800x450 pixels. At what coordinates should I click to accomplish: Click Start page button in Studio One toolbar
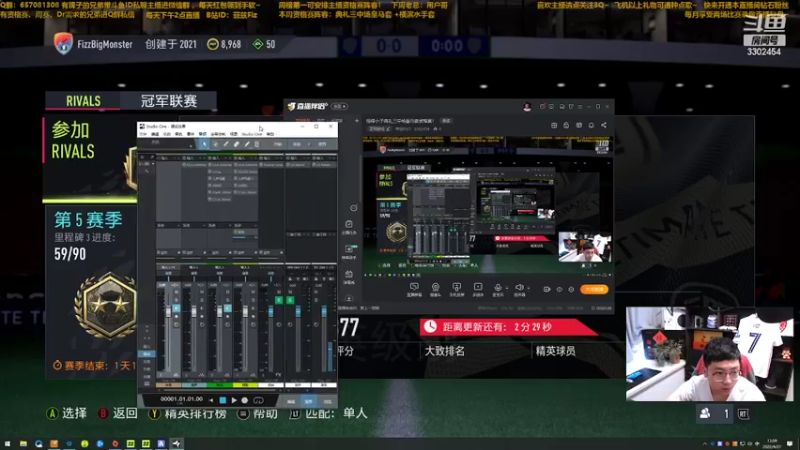(278, 144)
